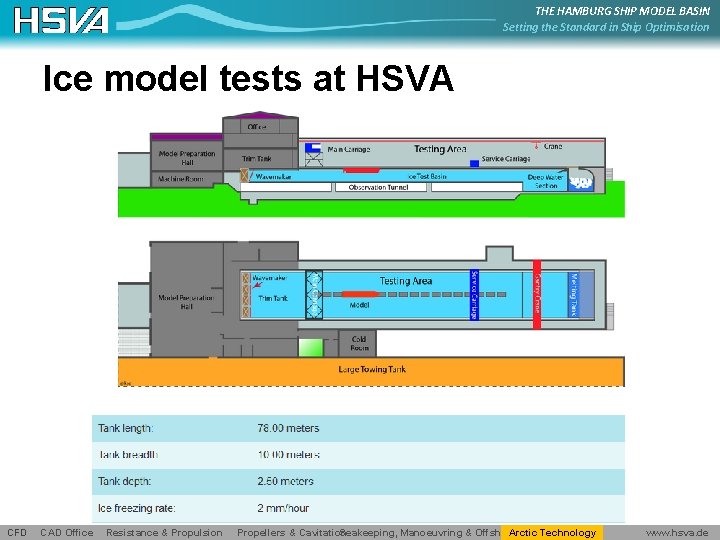The width and height of the screenshot is (720, 540).
Task: Click the blue Main Carriage icon
Action: [x=313, y=148]
